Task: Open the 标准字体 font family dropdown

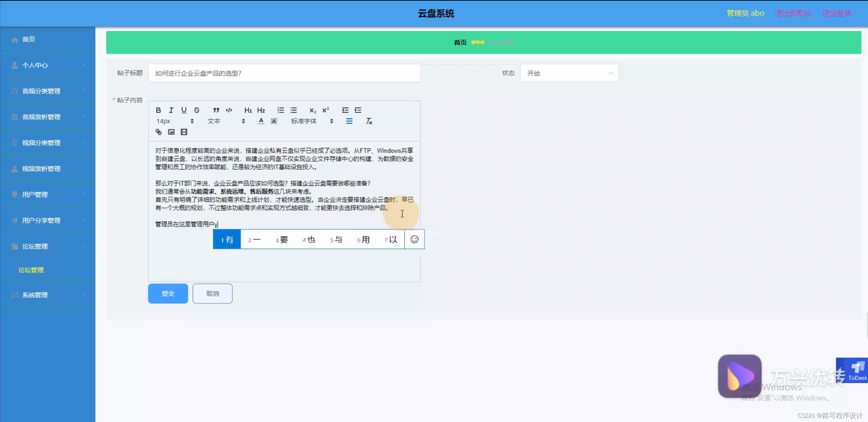Action: (304, 121)
